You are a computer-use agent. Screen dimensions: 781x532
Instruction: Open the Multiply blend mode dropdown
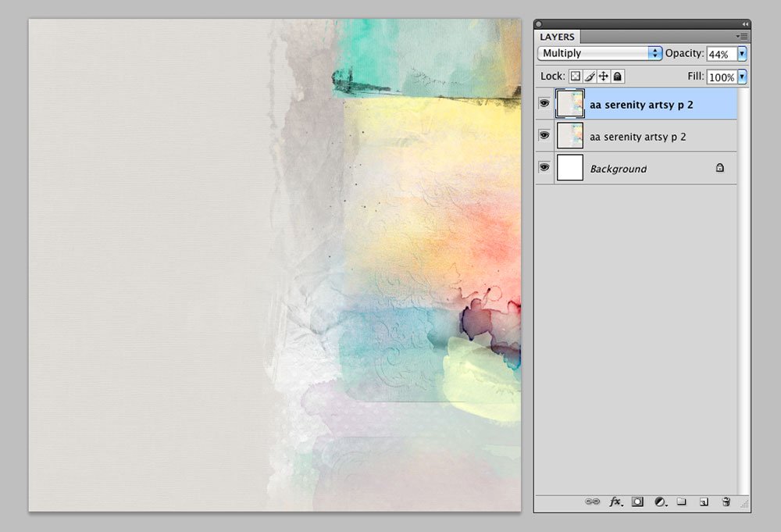click(x=600, y=53)
